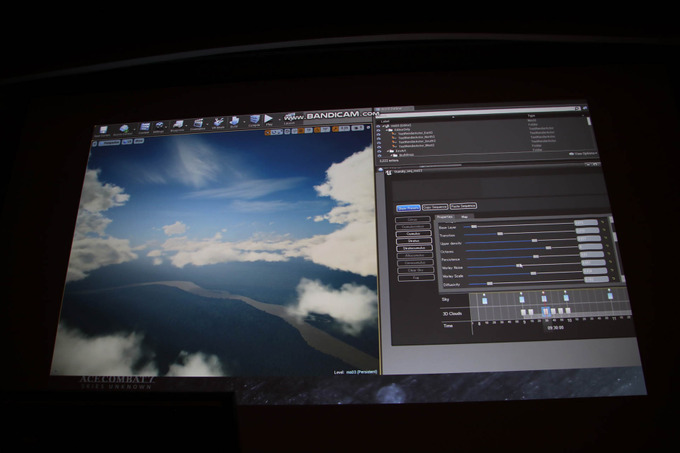Viewport: 680px width, 453px height.
Task: Open the Lit view mode dropdown
Action: coord(127,142)
